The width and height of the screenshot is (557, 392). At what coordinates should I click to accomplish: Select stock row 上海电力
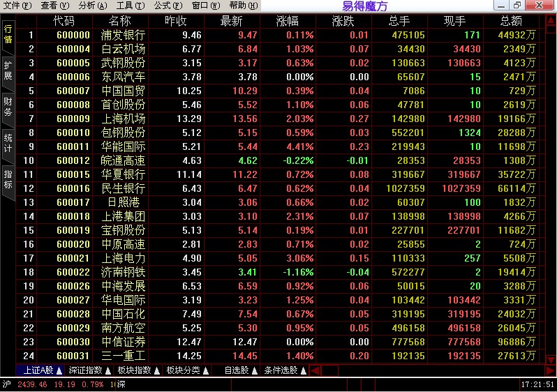[280, 258]
